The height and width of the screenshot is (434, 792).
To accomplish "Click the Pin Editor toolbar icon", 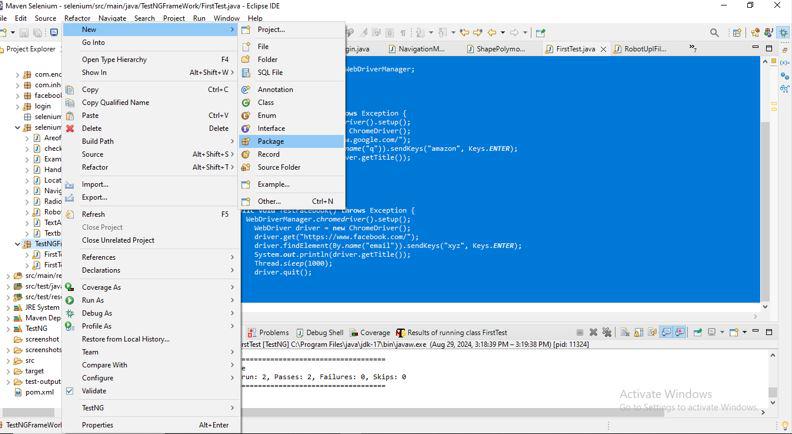I will click(540, 32).
